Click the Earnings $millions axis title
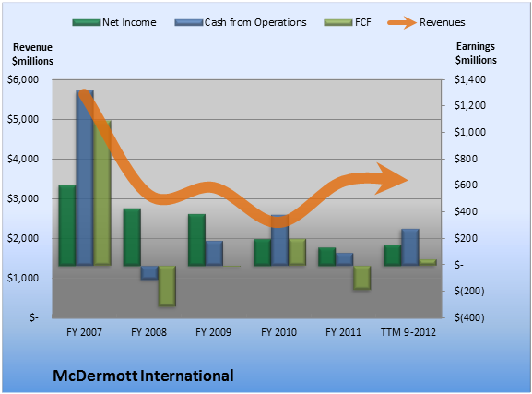Viewport: 532px width, 394px height. 476,54
